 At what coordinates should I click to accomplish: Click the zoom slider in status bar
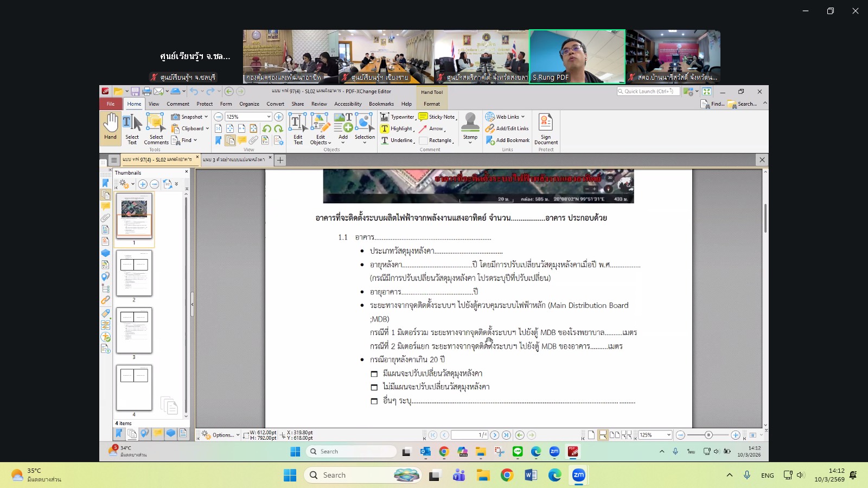tap(708, 435)
